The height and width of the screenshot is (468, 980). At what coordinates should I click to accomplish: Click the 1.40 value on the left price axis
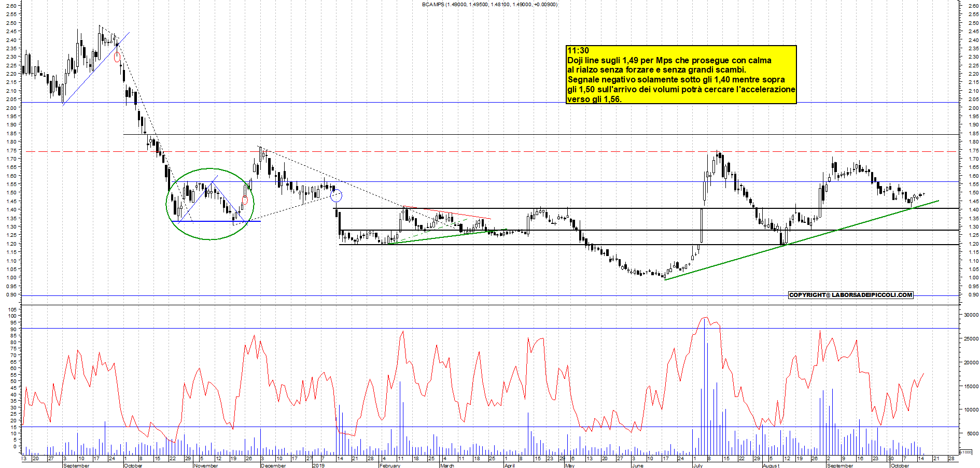click(11, 209)
